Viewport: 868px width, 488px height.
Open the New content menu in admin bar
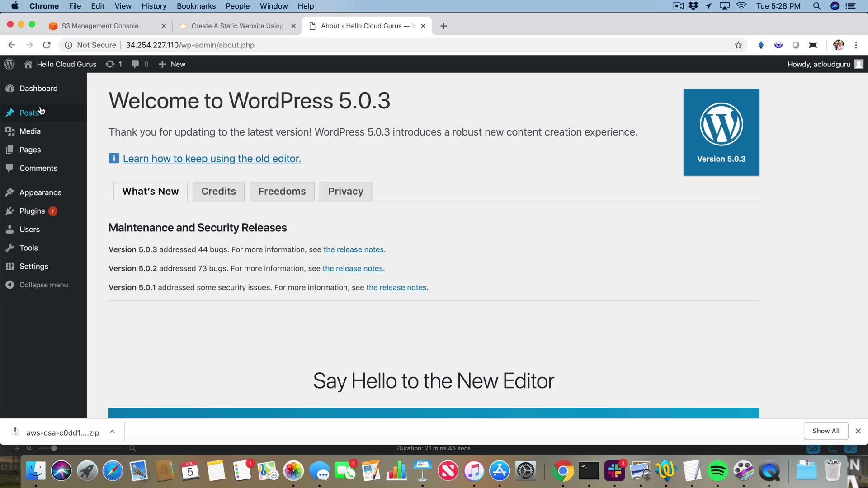172,64
